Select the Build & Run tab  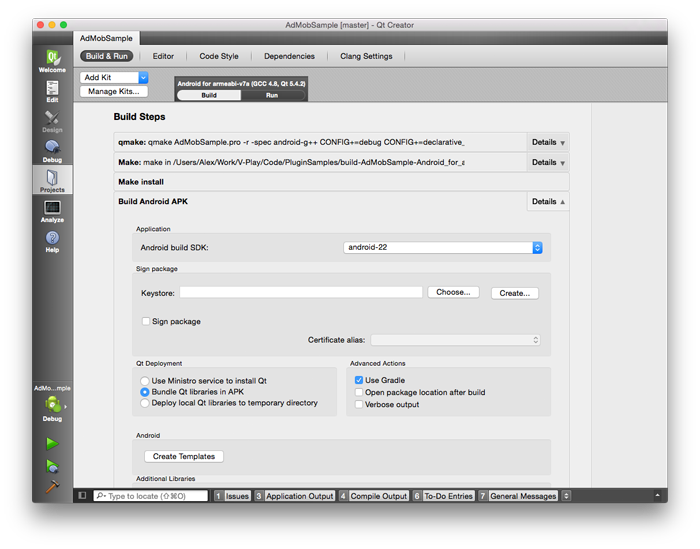coord(107,56)
